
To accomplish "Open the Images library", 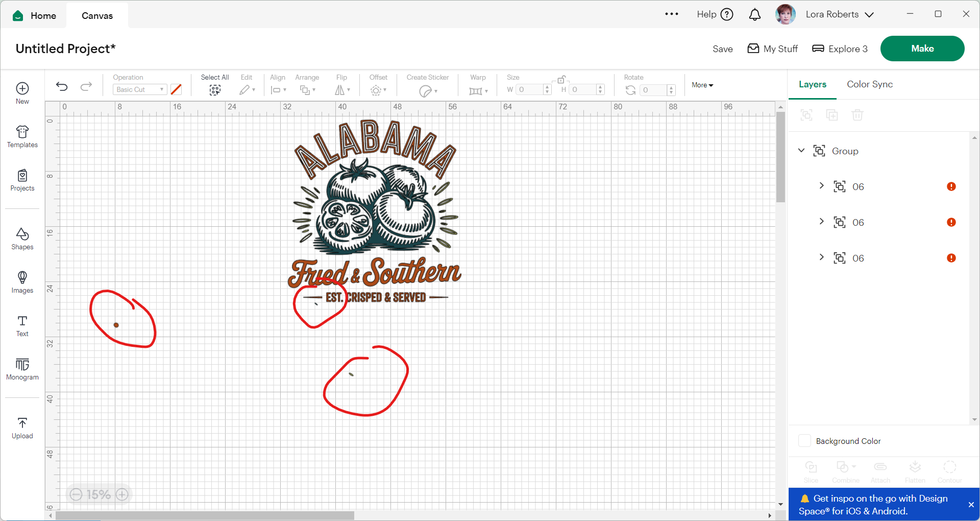I will (x=22, y=282).
